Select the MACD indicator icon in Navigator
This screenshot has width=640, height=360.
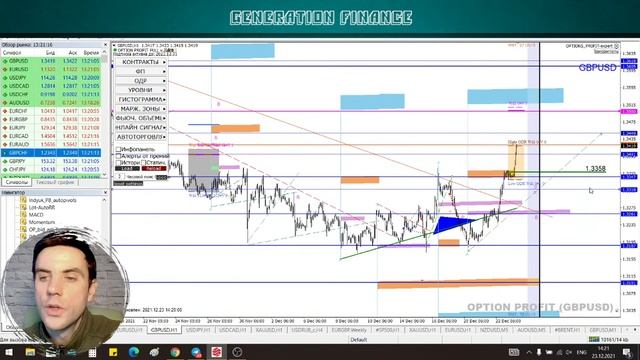click(23, 215)
